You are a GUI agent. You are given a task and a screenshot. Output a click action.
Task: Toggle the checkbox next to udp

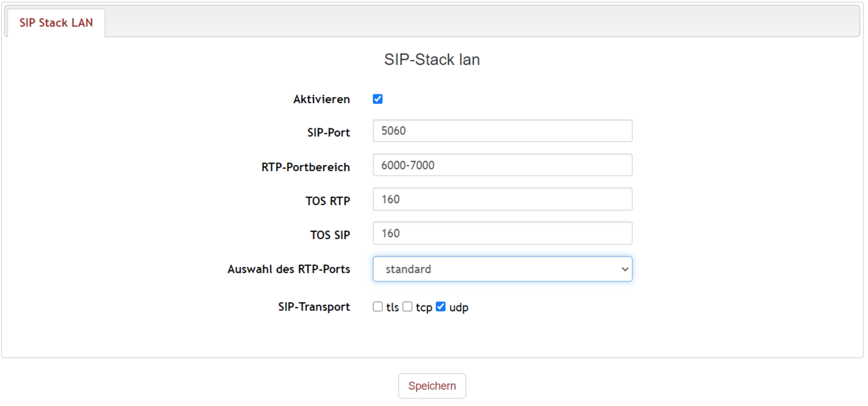[x=441, y=306]
